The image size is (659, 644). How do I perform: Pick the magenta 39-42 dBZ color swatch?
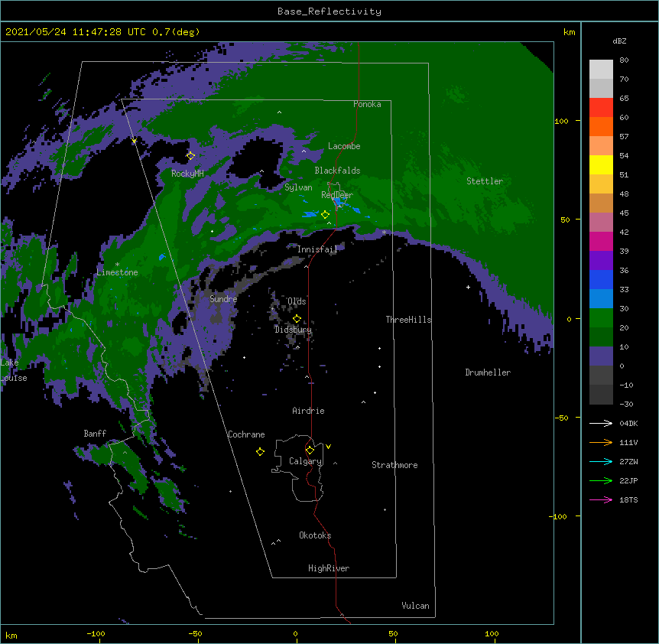(x=601, y=241)
